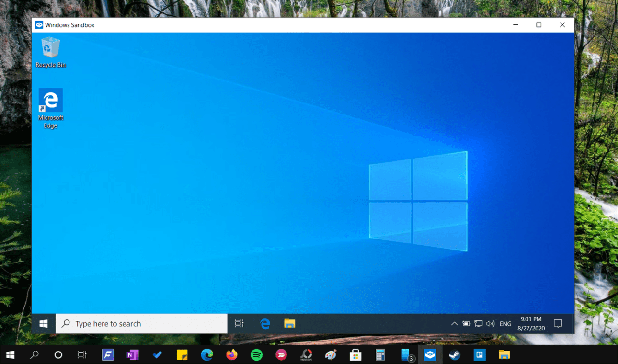Check the sandbox battery status icon
Viewport: 618px width, 364px height.
[x=466, y=324]
